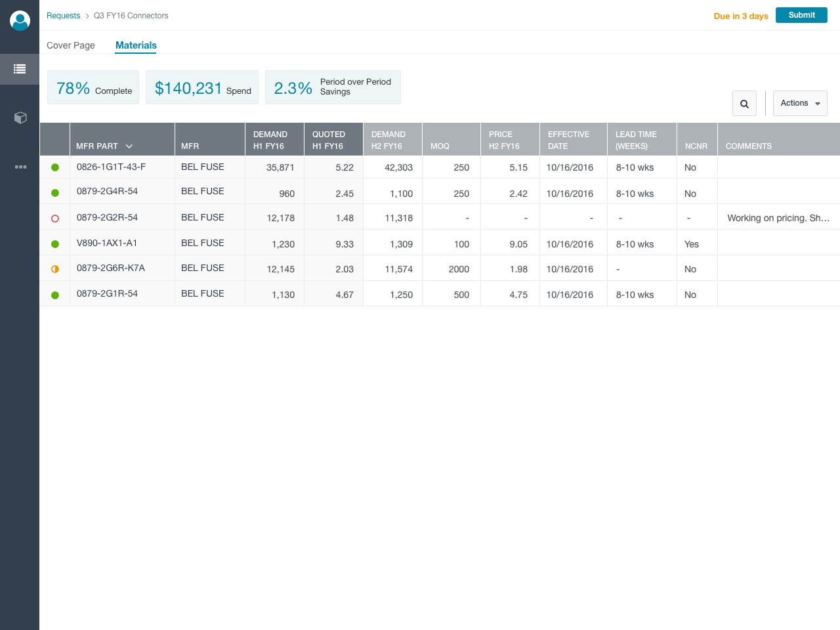Screen dimensions: 840x630
Task: Click the breadcrumb chevron after Requests
Action: coord(87,16)
